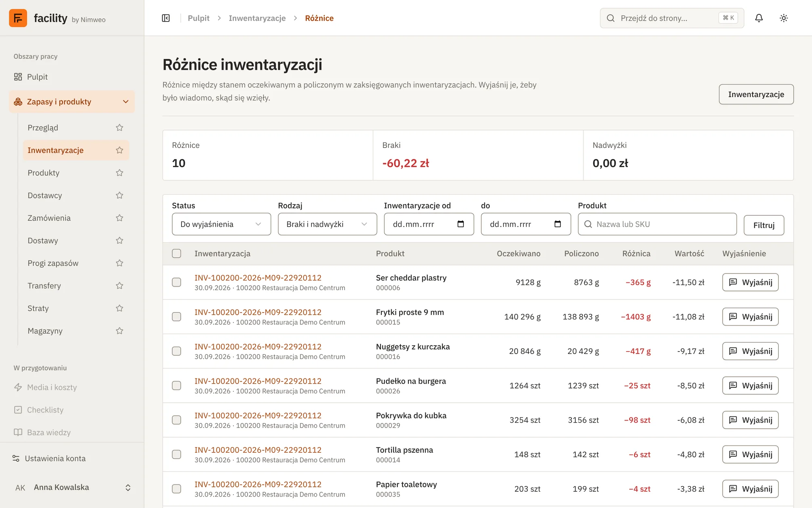Click the facility logo icon
The height and width of the screenshot is (508, 812).
coord(18,18)
